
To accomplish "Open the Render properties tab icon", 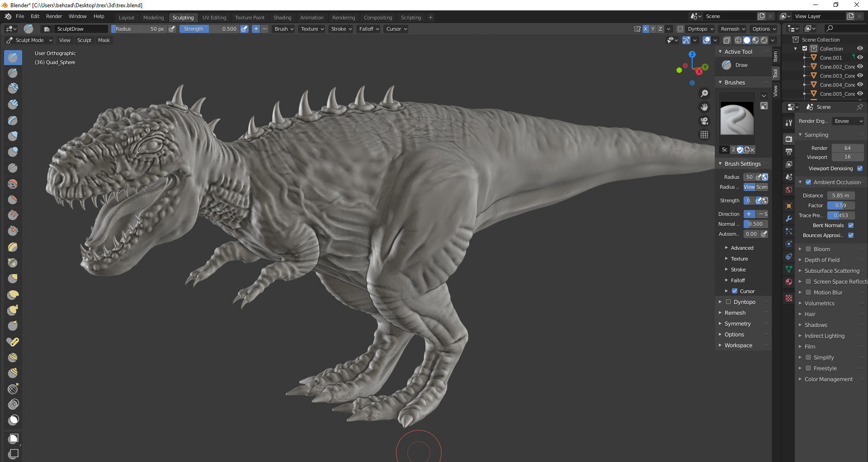I will click(x=789, y=139).
